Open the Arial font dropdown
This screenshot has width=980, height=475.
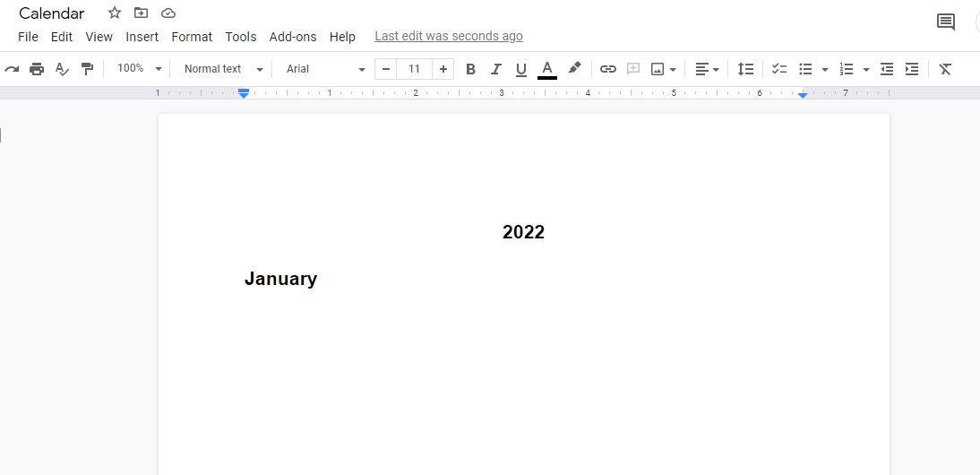click(x=325, y=69)
